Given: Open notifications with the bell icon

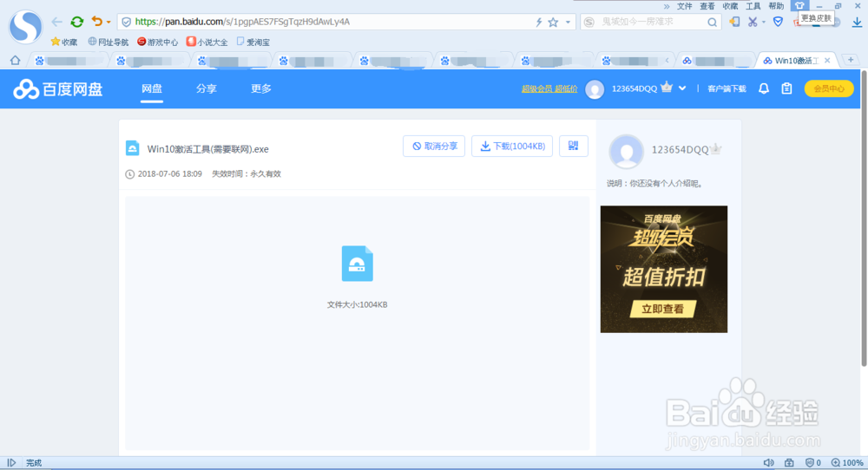Looking at the screenshot, I should [x=763, y=88].
